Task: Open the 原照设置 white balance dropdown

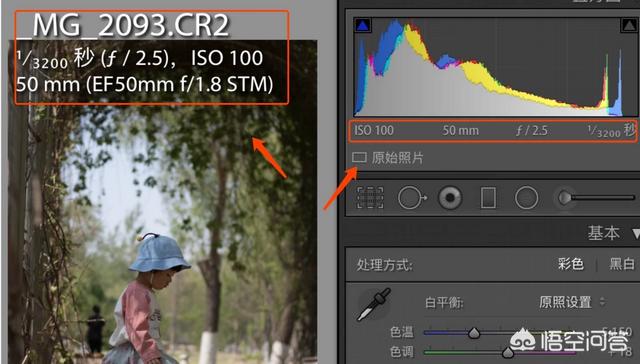Action: (x=571, y=302)
